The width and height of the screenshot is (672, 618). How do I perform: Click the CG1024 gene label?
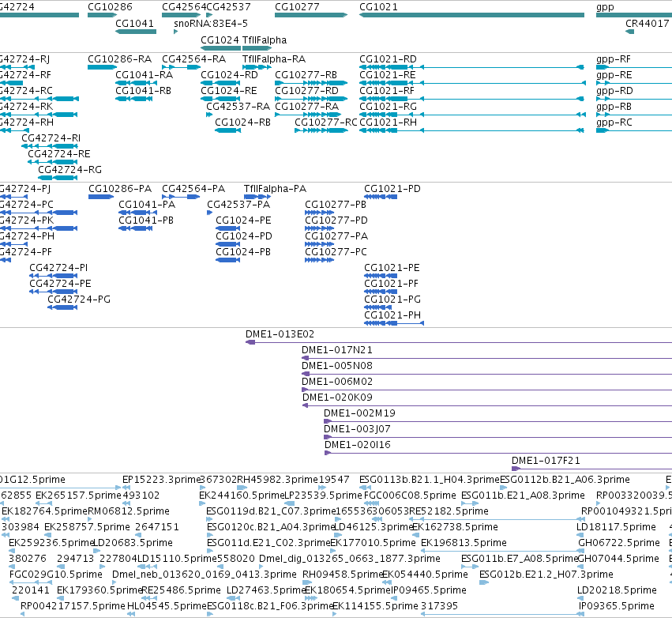(220, 40)
